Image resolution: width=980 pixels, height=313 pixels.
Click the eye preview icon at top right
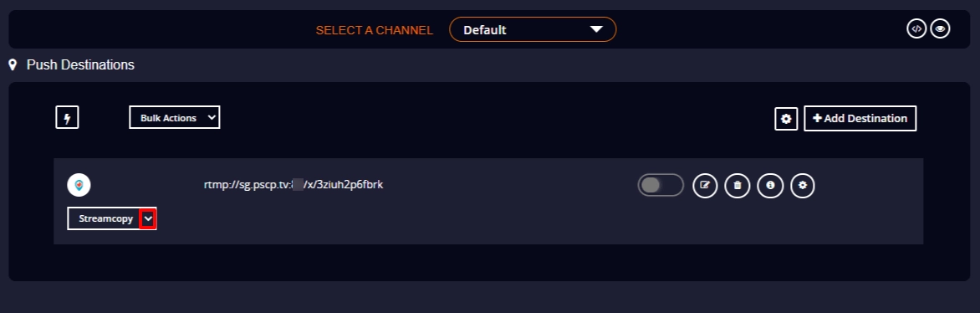940,28
